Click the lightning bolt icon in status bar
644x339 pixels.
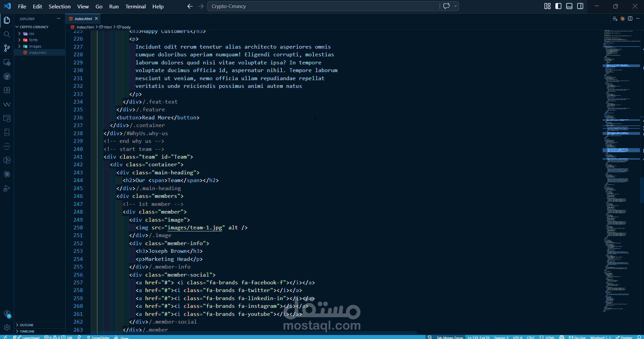[x=79, y=337]
